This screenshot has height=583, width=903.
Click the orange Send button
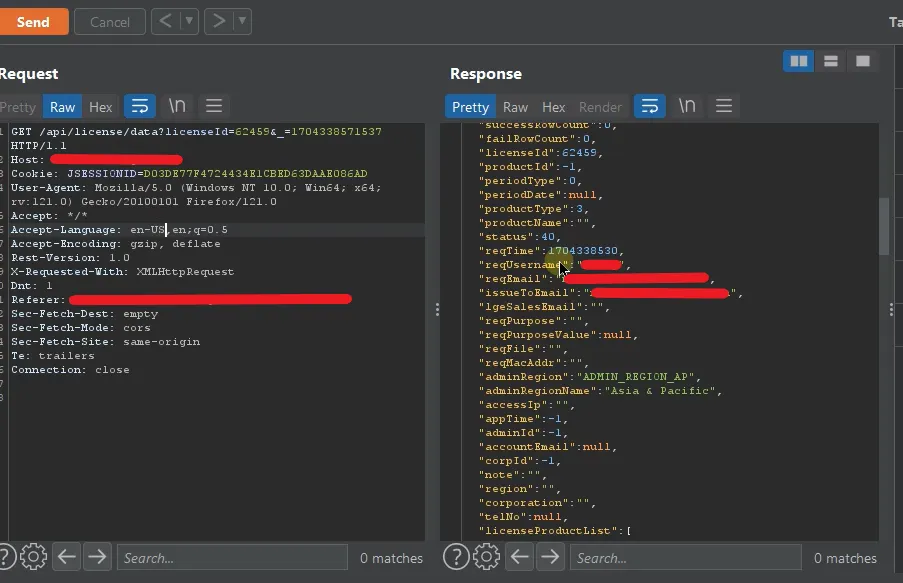coord(32,22)
